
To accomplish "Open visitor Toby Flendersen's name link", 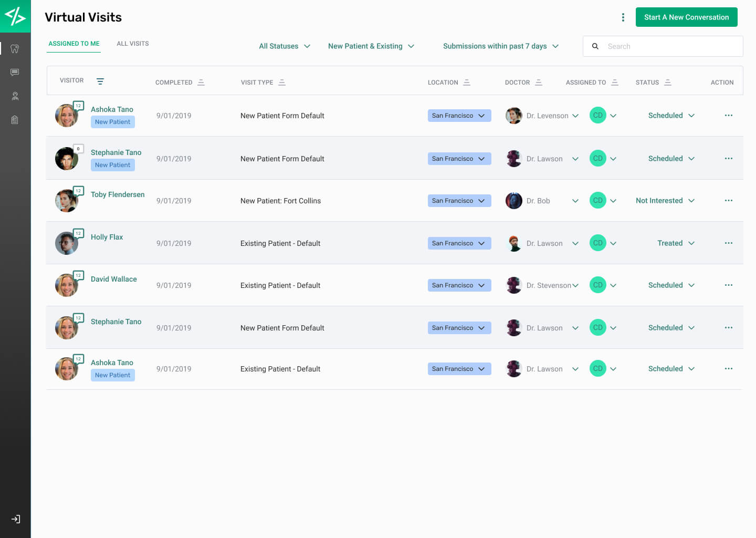I will (118, 194).
